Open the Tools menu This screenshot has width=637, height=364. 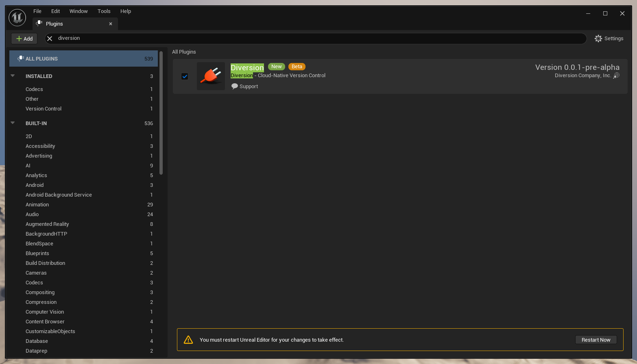tap(104, 11)
